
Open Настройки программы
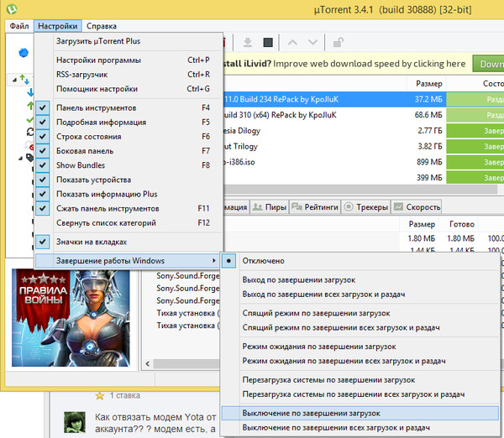pyautogui.click(x=129, y=60)
